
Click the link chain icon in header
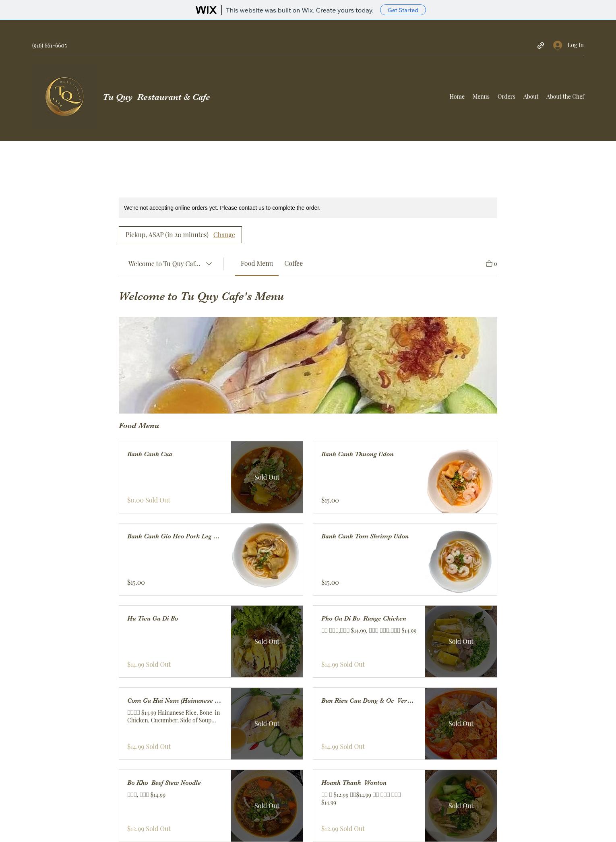541,46
